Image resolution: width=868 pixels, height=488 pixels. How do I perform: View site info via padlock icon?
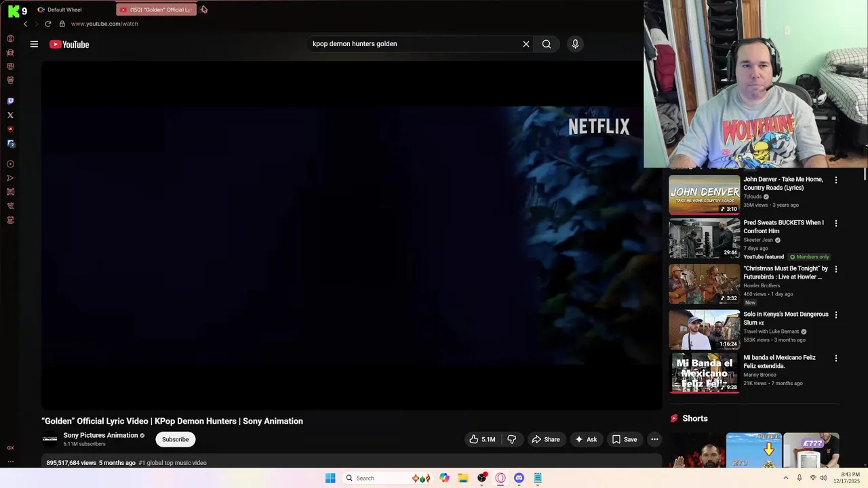(x=62, y=24)
